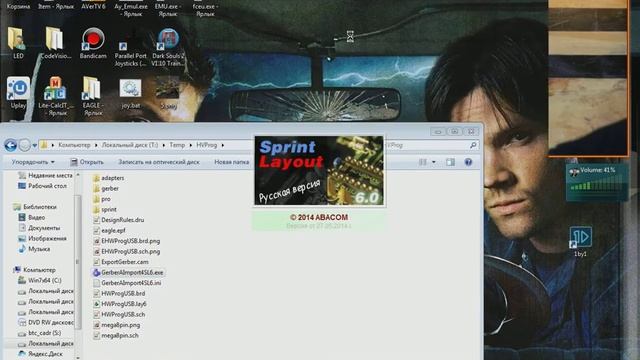This screenshot has height=360, width=640.
Task: Click the Sprint Layout splash image
Action: (x=319, y=170)
